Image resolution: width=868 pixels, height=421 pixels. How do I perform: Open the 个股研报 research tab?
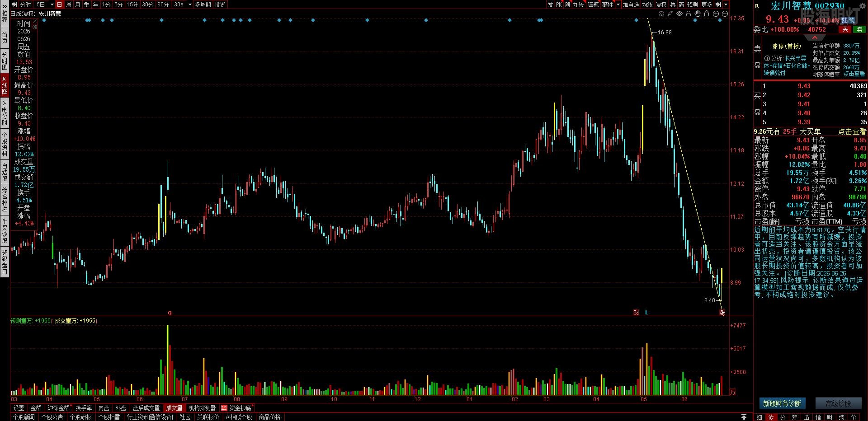tap(81, 417)
